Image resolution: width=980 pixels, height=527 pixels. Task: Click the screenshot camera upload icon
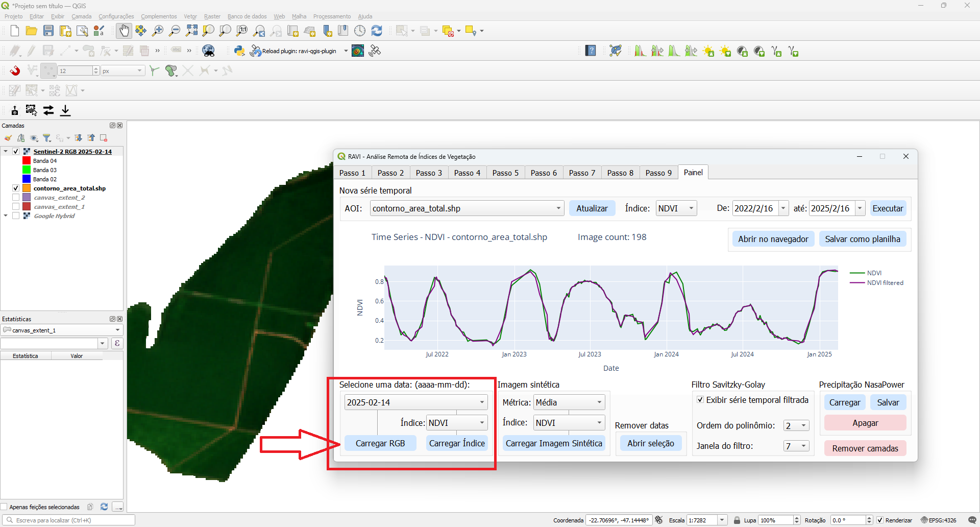(15, 110)
